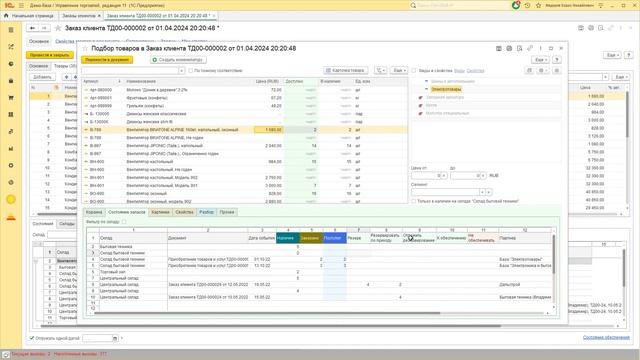
Task: Open the shopping cart section in left sidebar
Action: 11,98
